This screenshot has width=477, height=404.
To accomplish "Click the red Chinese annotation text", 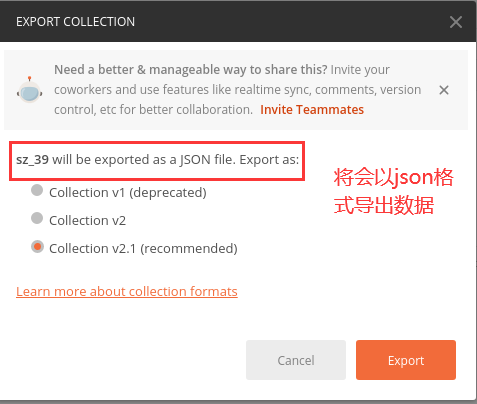I will tap(393, 191).
